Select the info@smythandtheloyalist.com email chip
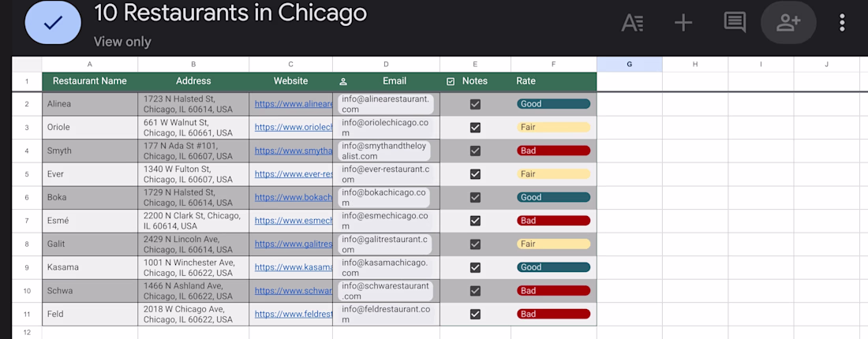This screenshot has height=339, width=868. coord(386,151)
